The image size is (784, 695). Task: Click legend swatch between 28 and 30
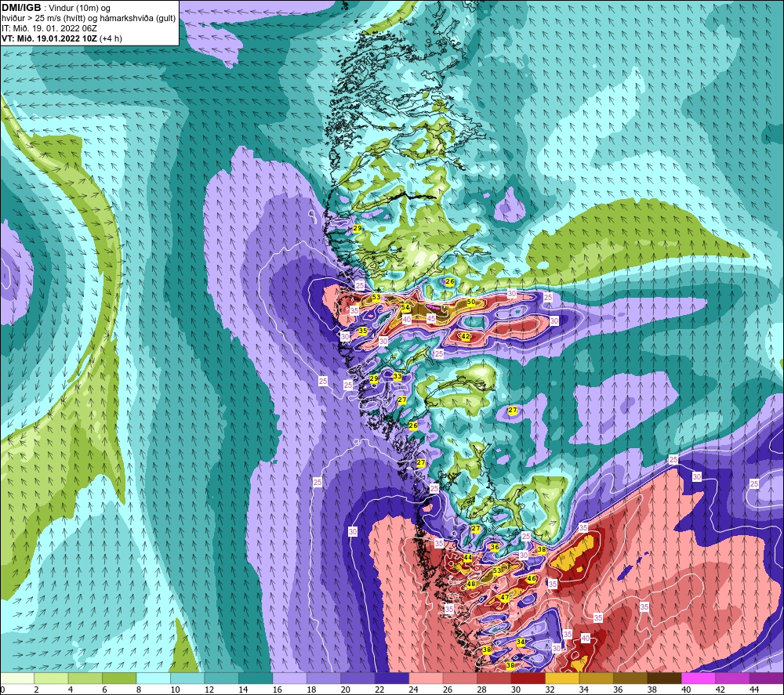coord(494,678)
